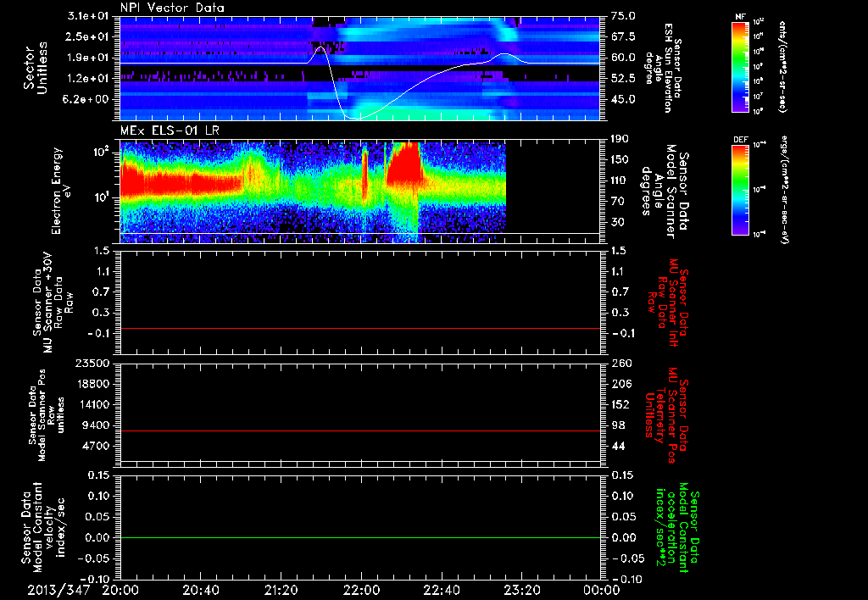Click the 52.5 elevation angle tick label

(623, 79)
